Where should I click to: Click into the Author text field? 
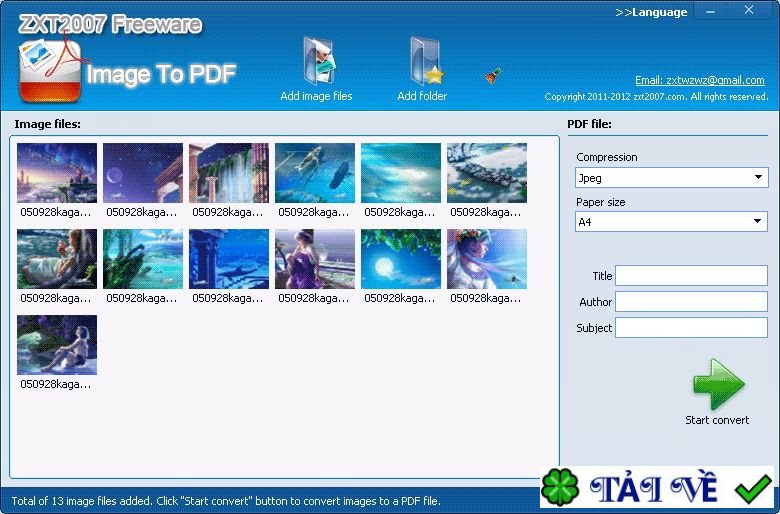pos(691,302)
